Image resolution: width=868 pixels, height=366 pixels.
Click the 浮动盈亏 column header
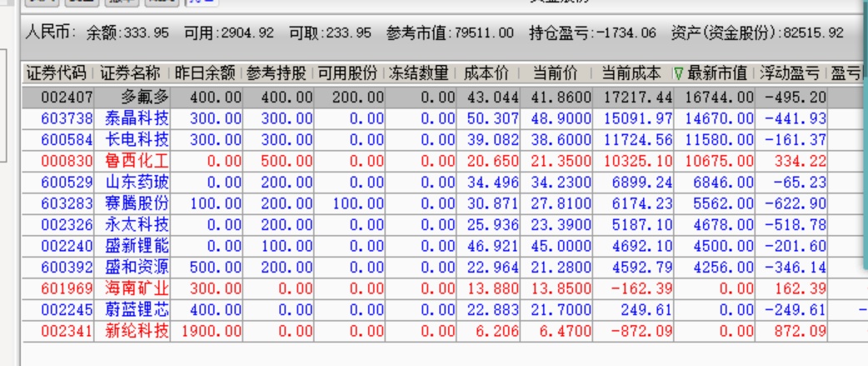(790, 73)
